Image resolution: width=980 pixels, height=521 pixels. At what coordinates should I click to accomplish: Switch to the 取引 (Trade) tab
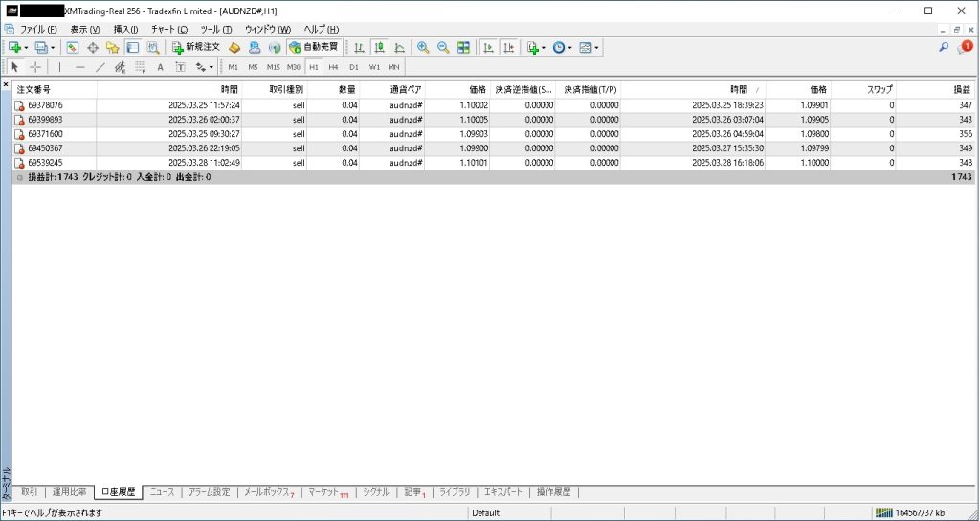click(x=29, y=492)
